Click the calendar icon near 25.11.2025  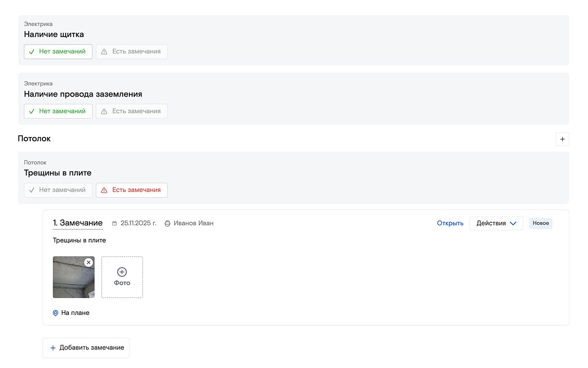pyautogui.click(x=114, y=224)
